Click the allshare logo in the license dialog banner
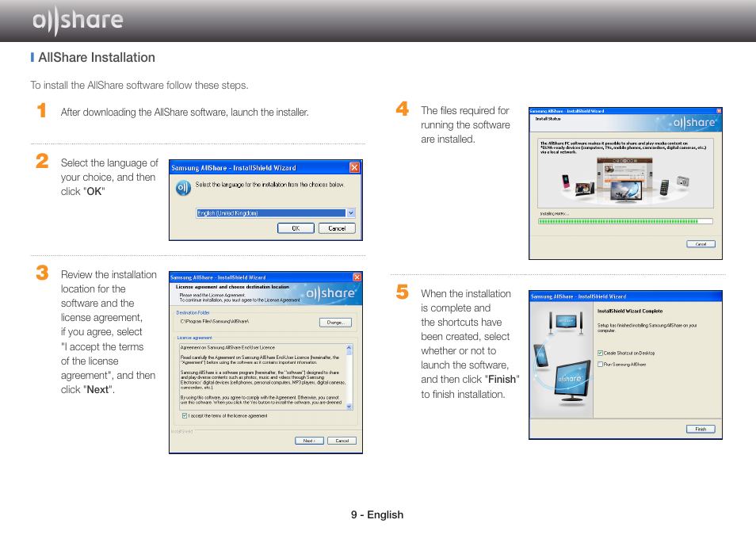756x535 pixels. (x=330, y=292)
